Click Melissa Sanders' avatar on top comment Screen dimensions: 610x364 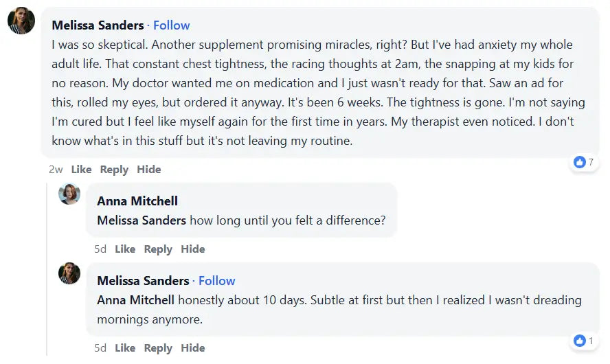pos(21,21)
